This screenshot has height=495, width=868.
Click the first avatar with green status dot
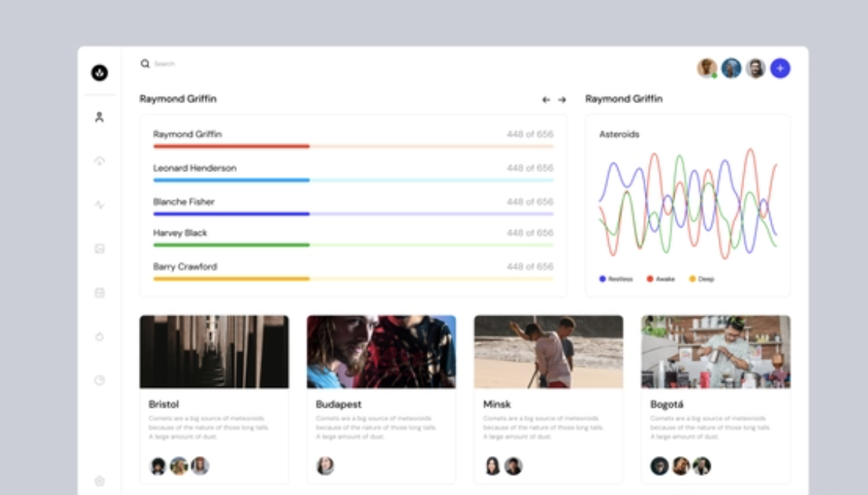click(707, 69)
